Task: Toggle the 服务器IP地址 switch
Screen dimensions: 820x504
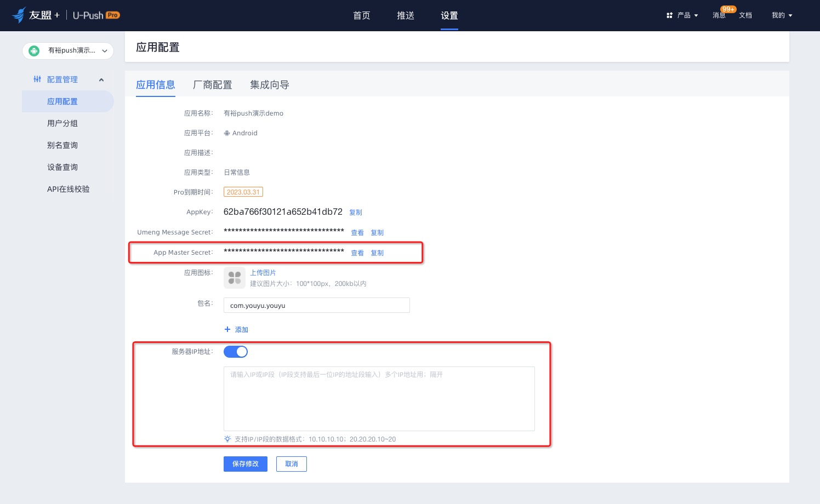Action: click(236, 352)
